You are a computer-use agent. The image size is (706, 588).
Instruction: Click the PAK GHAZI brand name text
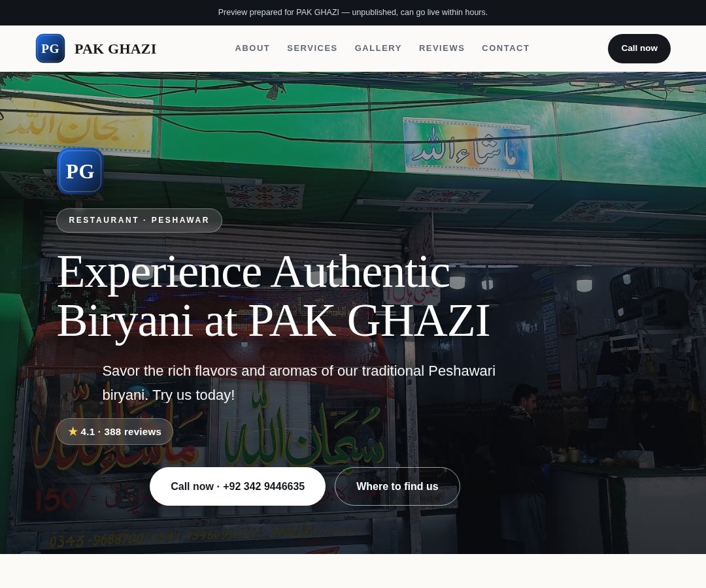pyautogui.click(x=115, y=48)
